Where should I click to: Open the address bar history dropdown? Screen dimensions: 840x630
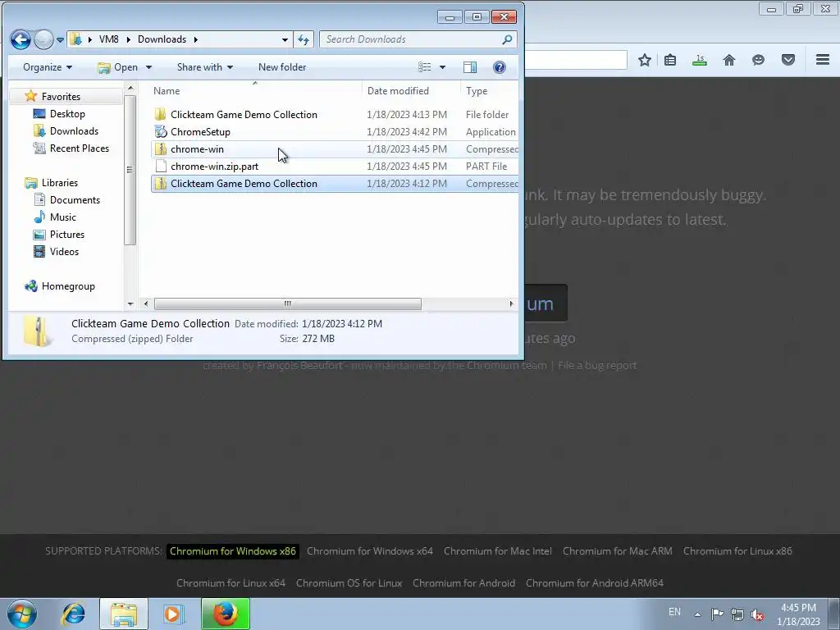pos(285,39)
